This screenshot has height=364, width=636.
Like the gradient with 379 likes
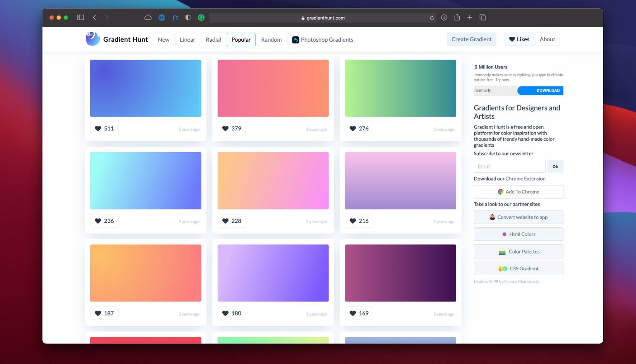coord(232,128)
